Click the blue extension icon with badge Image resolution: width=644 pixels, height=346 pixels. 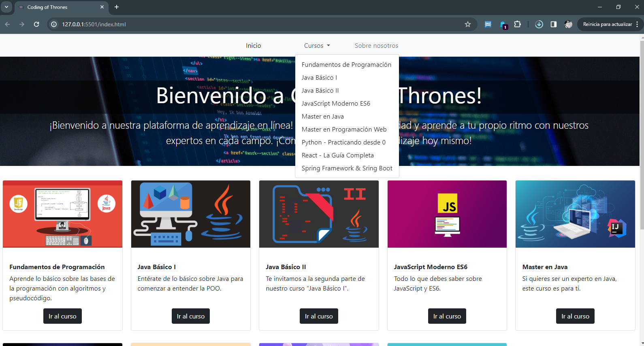(503, 25)
